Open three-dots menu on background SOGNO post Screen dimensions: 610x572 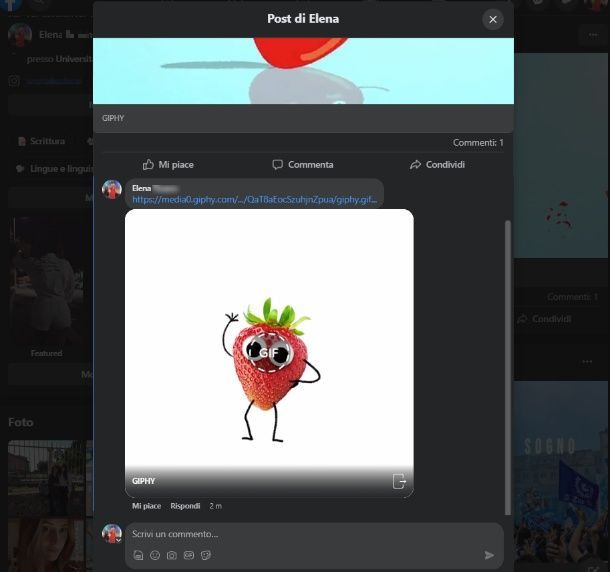point(587,361)
